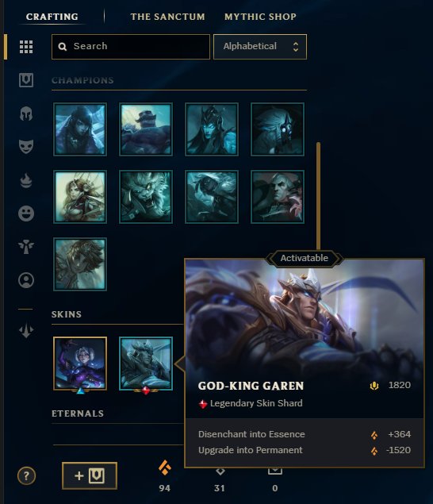
Task: Switch to The Sanctum tab
Action: click(167, 17)
